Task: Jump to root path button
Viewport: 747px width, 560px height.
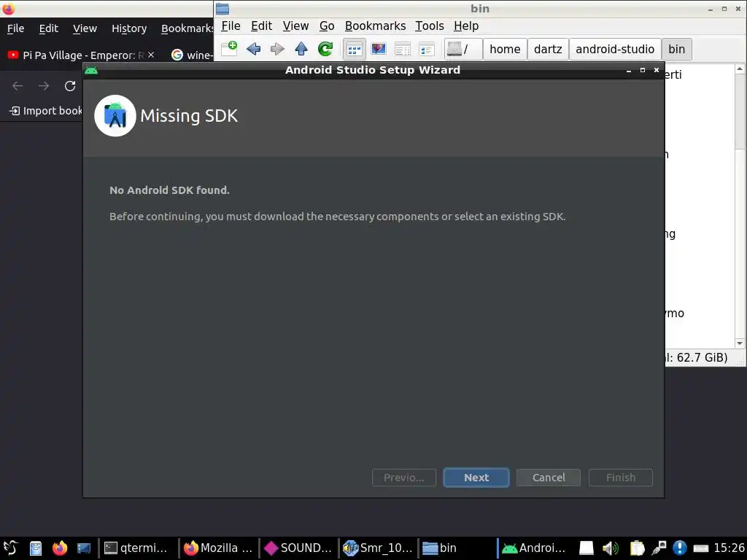Action: click(463, 49)
